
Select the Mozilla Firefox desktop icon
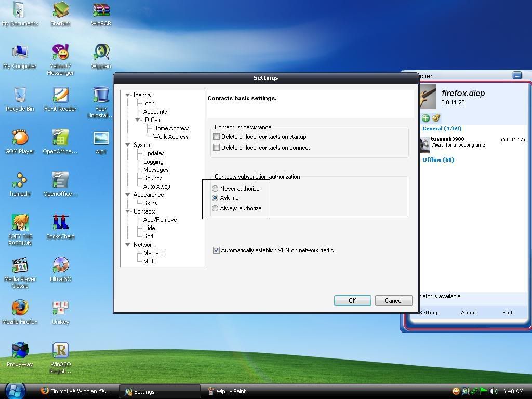tap(20, 312)
